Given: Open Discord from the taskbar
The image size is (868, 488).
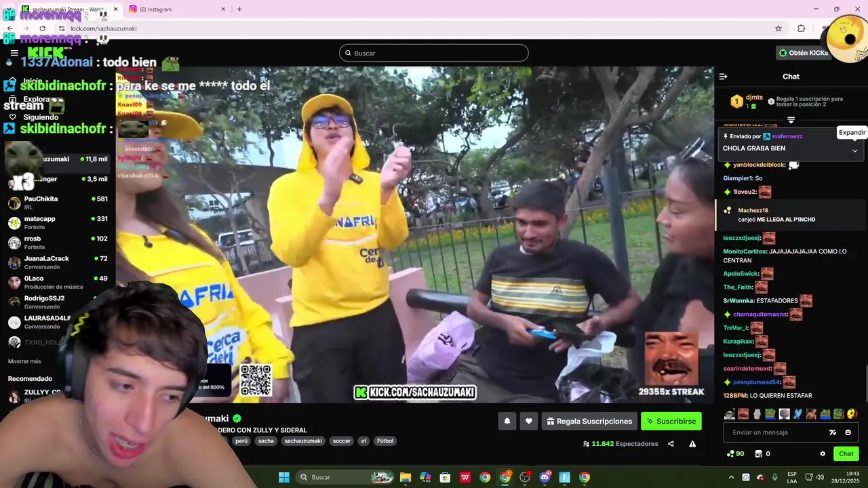Looking at the screenshot, I should click(545, 477).
